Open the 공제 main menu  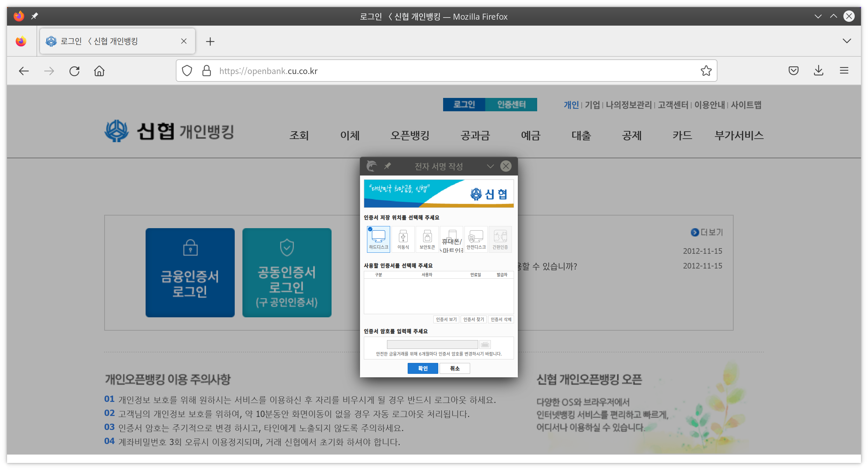[632, 135]
